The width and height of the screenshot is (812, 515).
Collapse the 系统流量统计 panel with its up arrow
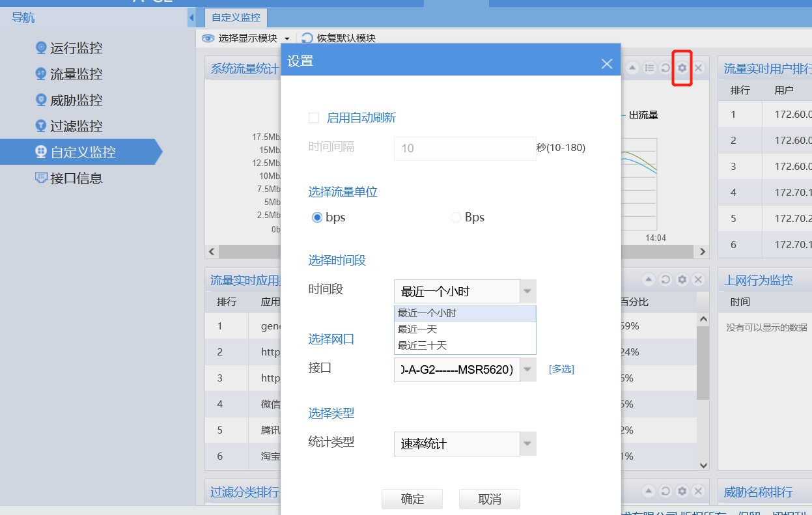(633, 68)
